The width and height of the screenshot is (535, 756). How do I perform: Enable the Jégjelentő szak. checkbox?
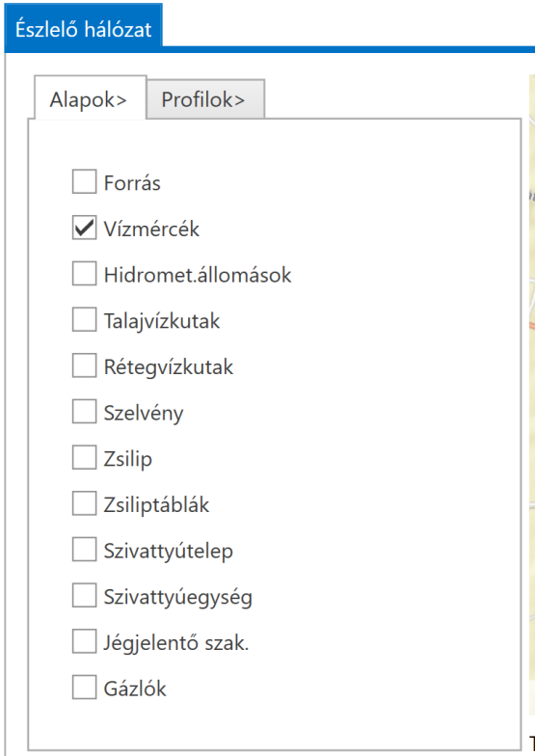(x=85, y=640)
